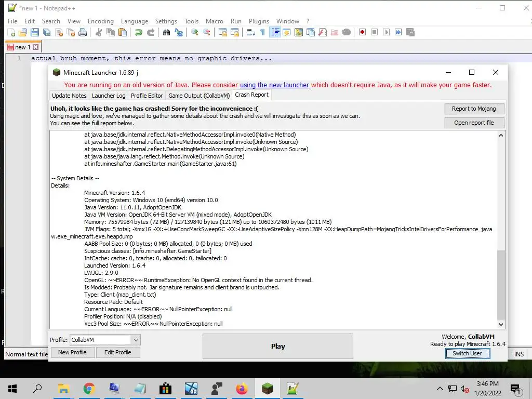Click the large Play button

click(x=278, y=347)
